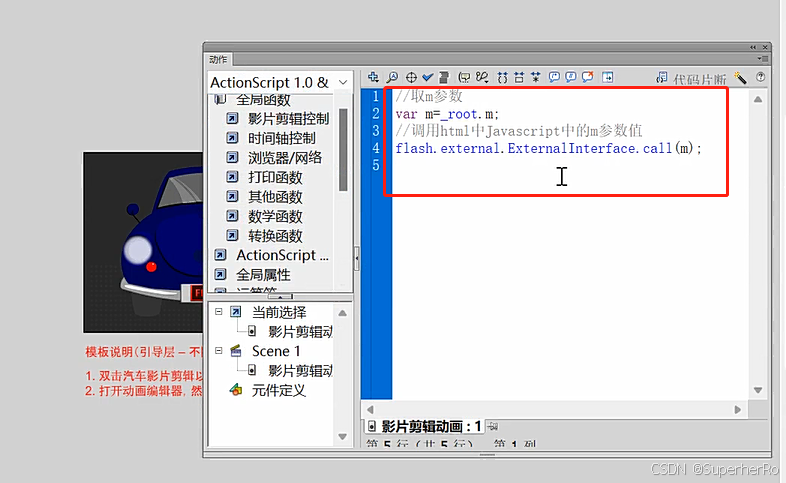Click the toolbox collapse splitter handle
Viewport: 786px width, 483px height.
coord(357,258)
